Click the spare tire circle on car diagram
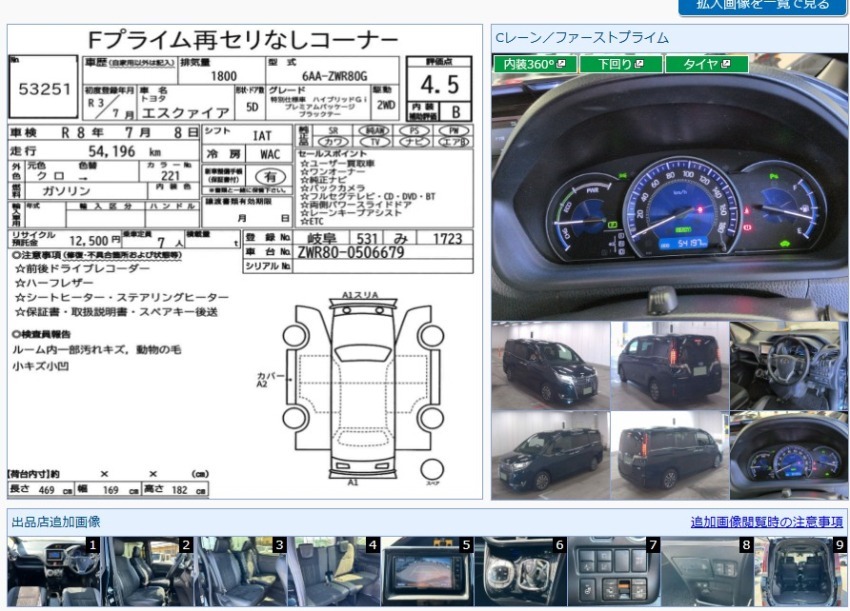 point(432,470)
